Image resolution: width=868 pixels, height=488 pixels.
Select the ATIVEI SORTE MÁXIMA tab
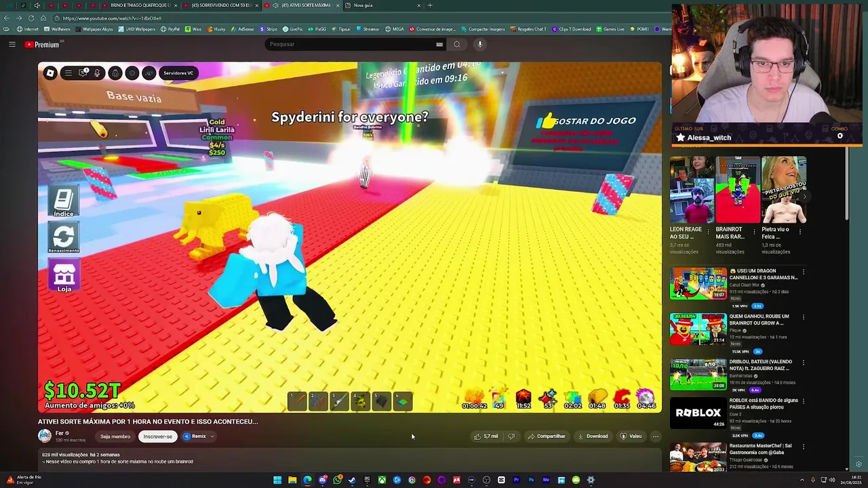click(x=302, y=5)
